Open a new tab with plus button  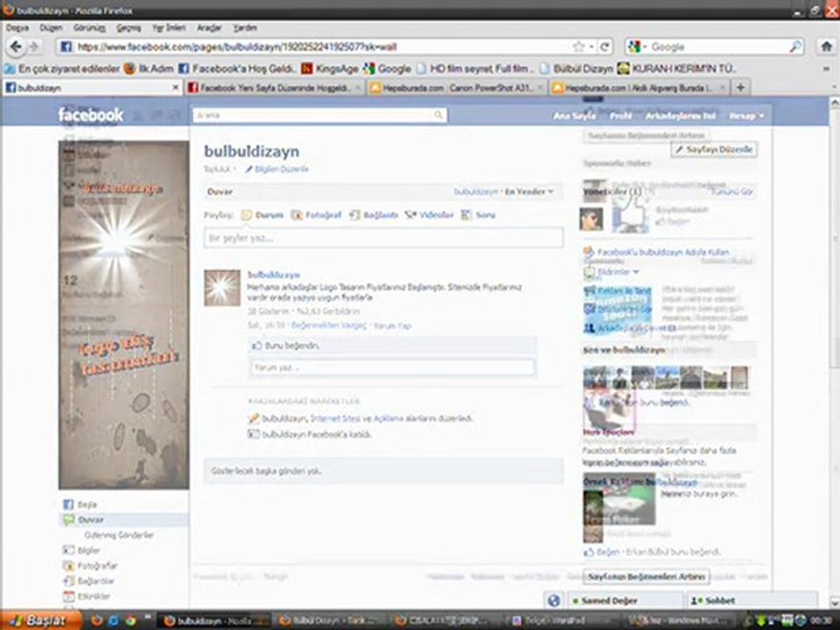pyautogui.click(x=740, y=87)
